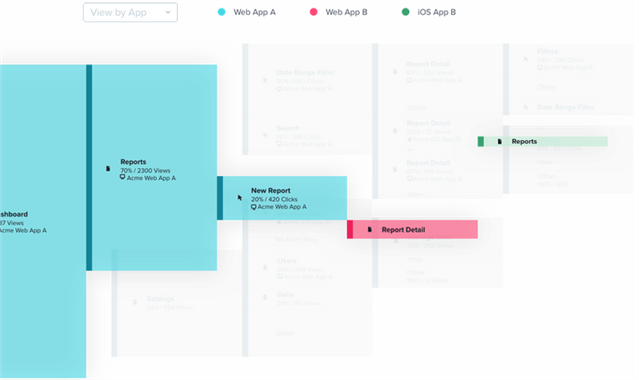Select the pink Report Detail node
The width and height of the screenshot is (639, 380).
click(x=412, y=230)
